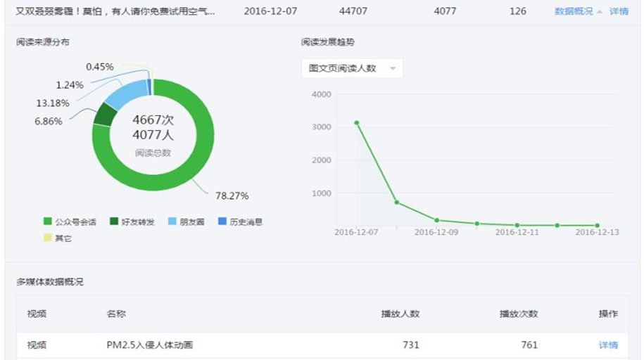The width and height of the screenshot is (644, 360).
Task: Click the 2016-12-07 data point on chart
Action: [x=357, y=123]
